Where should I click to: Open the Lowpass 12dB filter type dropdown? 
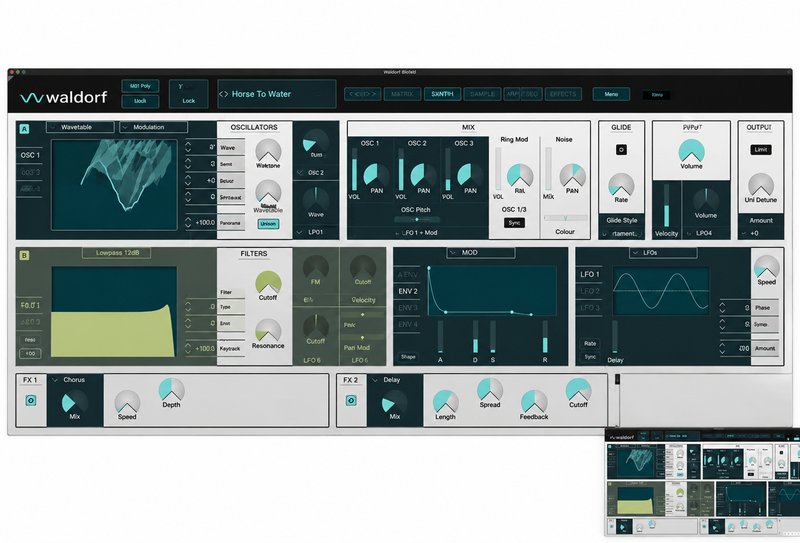pyautogui.click(x=117, y=253)
